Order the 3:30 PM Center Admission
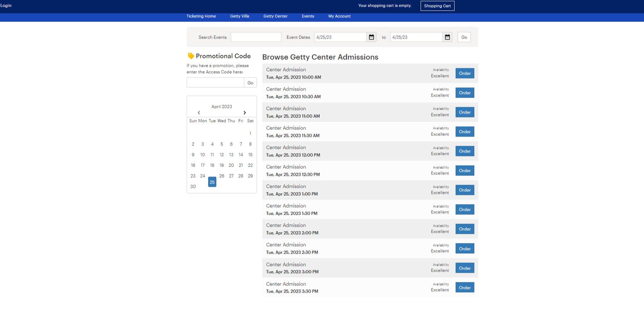644x323 pixels. (x=465, y=287)
